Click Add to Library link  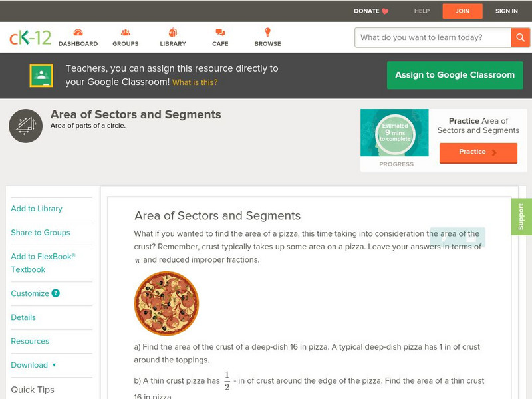point(37,209)
